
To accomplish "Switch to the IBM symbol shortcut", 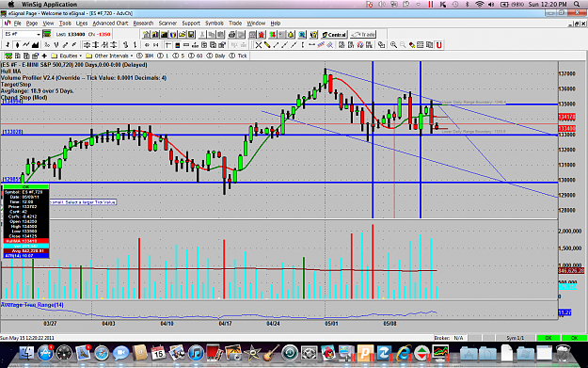I will (x=145, y=56).
